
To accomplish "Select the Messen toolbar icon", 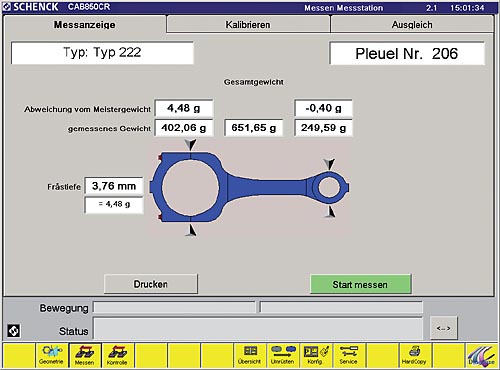I will [85, 355].
